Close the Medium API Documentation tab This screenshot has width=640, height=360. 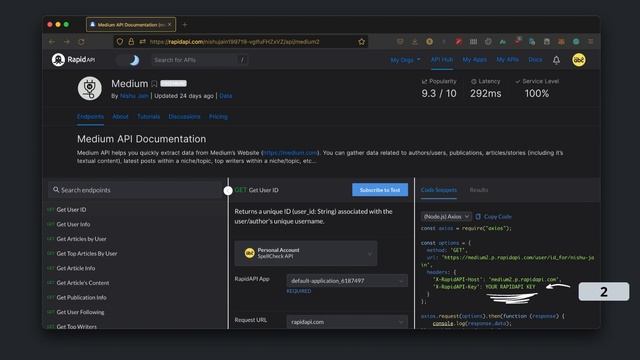(170, 25)
